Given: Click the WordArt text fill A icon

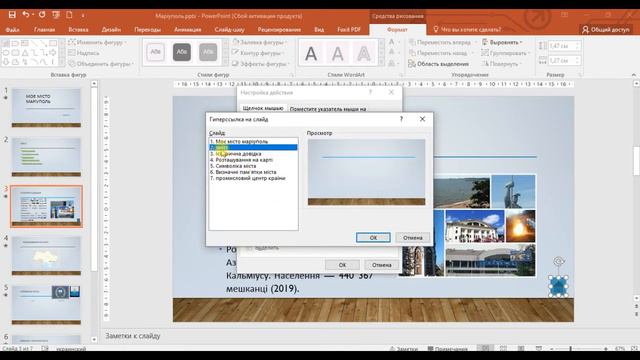Looking at the screenshot, I should [x=392, y=42].
